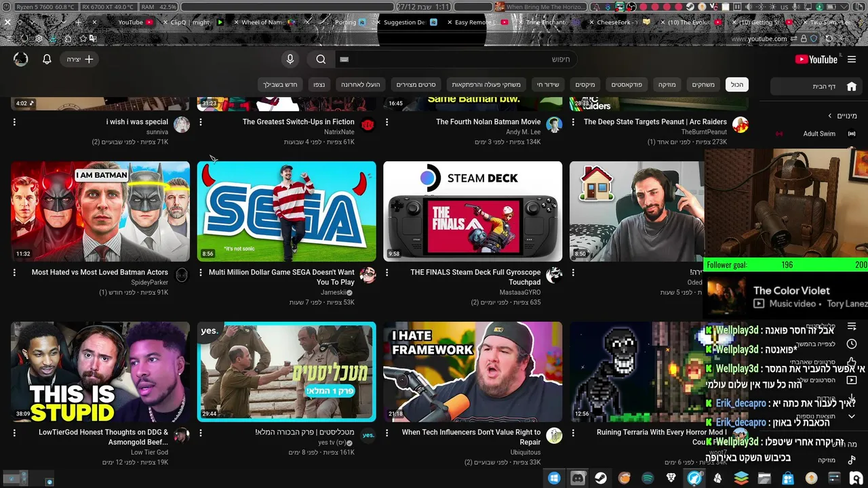
Task: Open the Jameskii channel avatar
Action: (368, 274)
